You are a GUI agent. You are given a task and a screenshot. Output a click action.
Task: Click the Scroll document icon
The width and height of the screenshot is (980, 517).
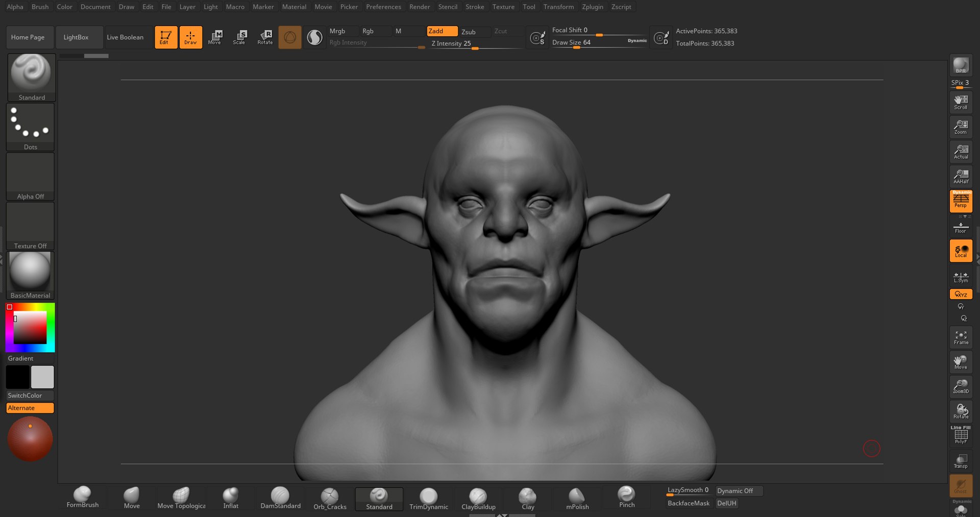click(961, 103)
